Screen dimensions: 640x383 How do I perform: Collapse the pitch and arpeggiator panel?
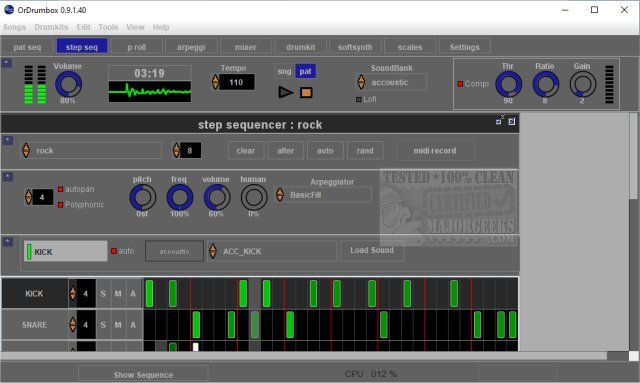tap(7, 176)
